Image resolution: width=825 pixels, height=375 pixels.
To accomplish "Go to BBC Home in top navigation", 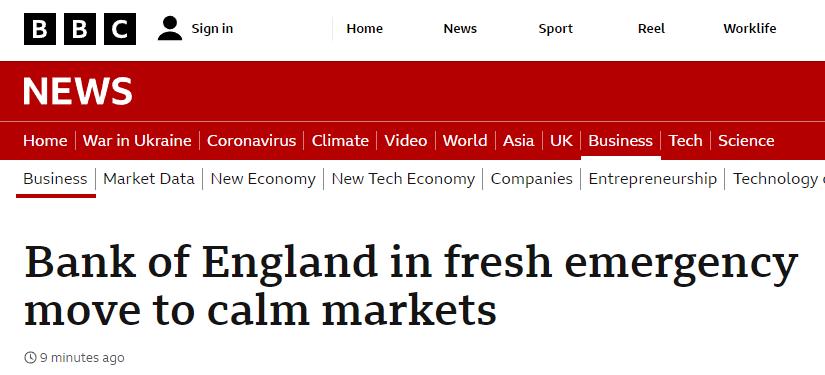I will pos(365,28).
